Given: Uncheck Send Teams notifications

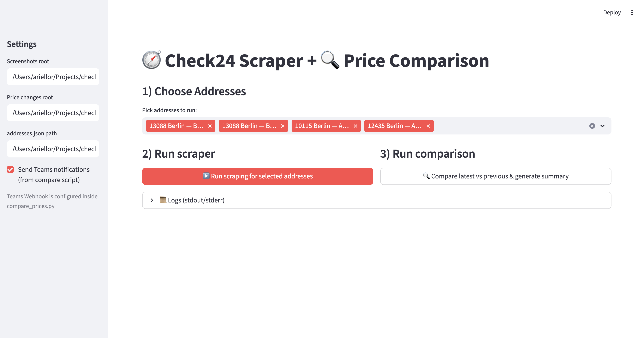Looking at the screenshot, I should [10, 170].
